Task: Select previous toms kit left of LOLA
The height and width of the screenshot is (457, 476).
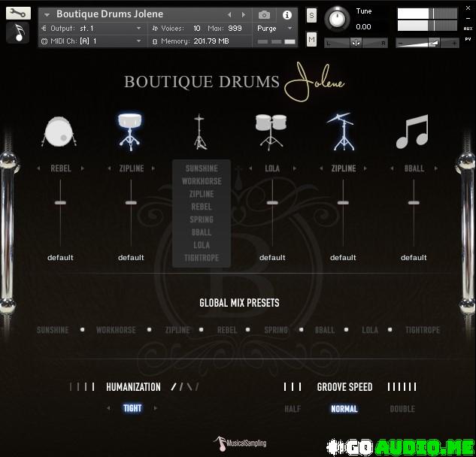Action: 250,168
